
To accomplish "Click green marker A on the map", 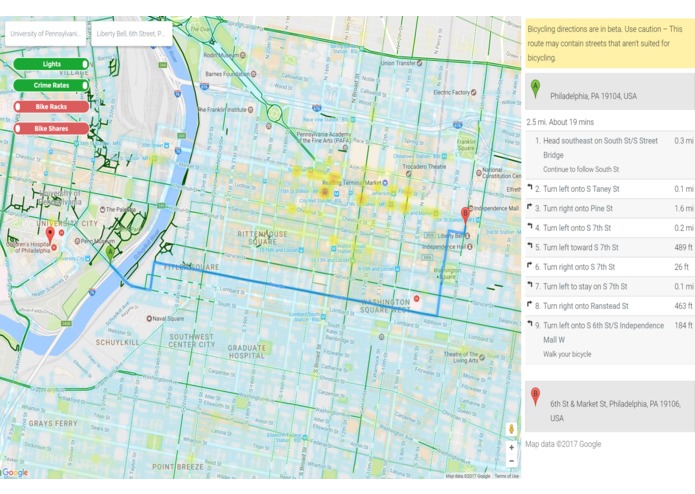I will 110,256.
